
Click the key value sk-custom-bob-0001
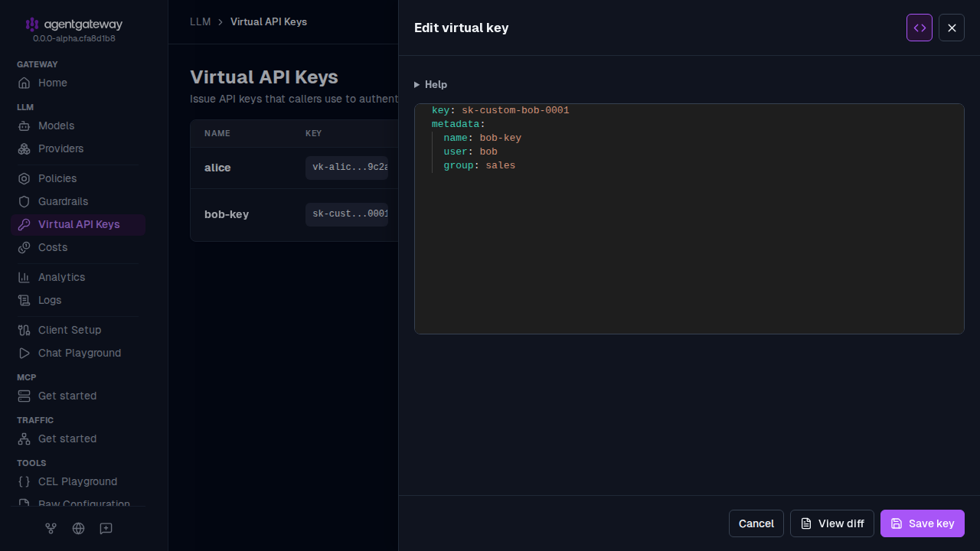click(x=515, y=110)
